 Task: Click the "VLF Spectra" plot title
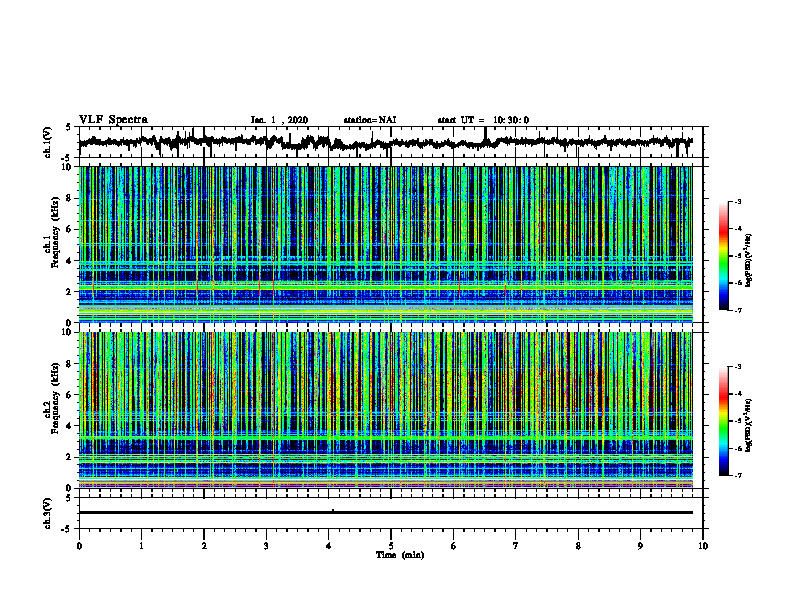[x=113, y=120]
